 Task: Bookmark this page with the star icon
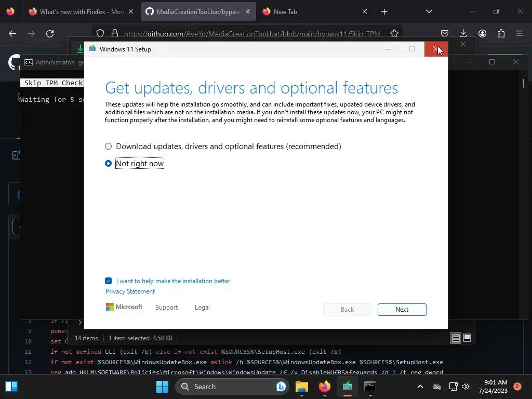pyautogui.click(x=394, y=33)
